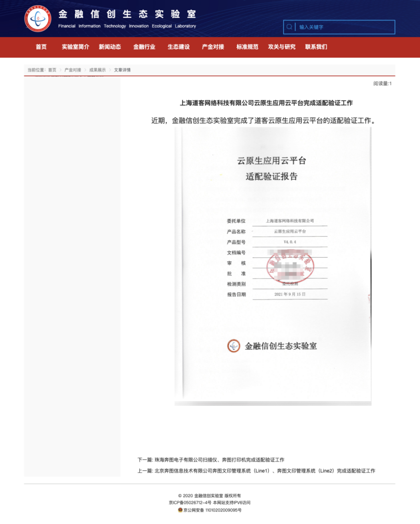Image resolution: width=420 pixels, height=524 pixels.
Task: Click the © 2020 金融信创实验室 copyright text
Action: (x=210, y=496)
